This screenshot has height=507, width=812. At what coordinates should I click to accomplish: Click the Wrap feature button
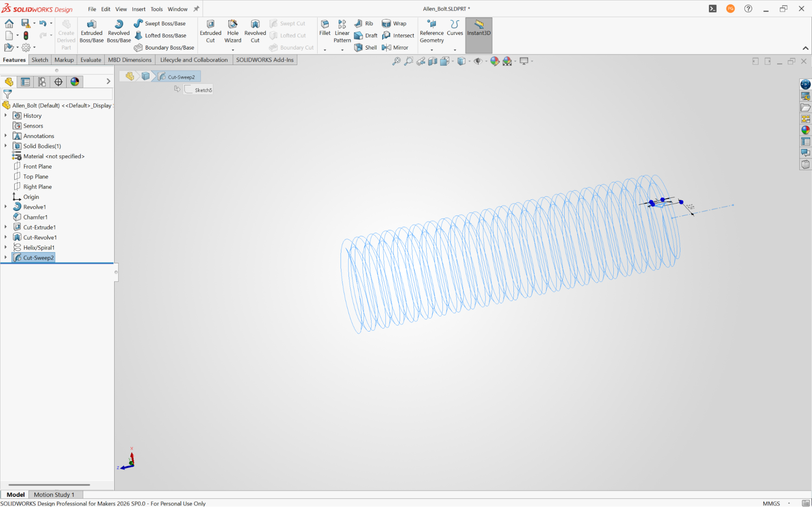click(394, 24)
